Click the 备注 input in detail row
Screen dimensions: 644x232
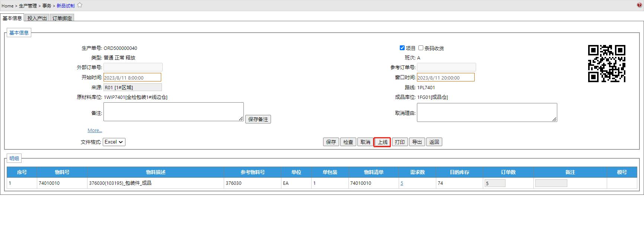pyautogui.click(x=551, y=183)
